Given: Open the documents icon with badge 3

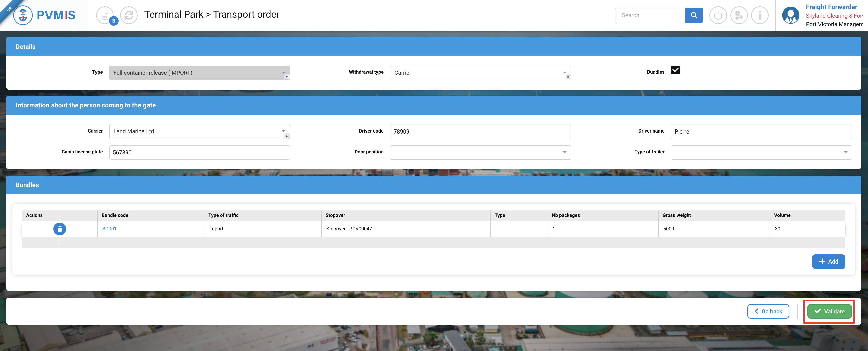Looking at the screenshot, I should pos(105,15).
